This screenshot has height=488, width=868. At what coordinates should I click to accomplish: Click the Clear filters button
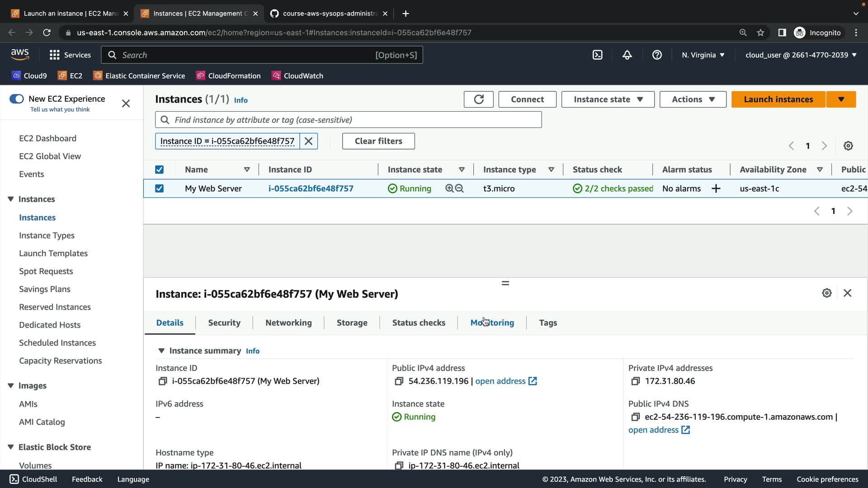click(x=378, y=141)
